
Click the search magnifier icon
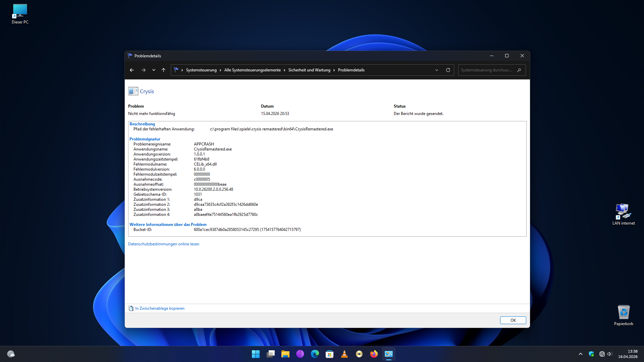(x=519, y=70)
